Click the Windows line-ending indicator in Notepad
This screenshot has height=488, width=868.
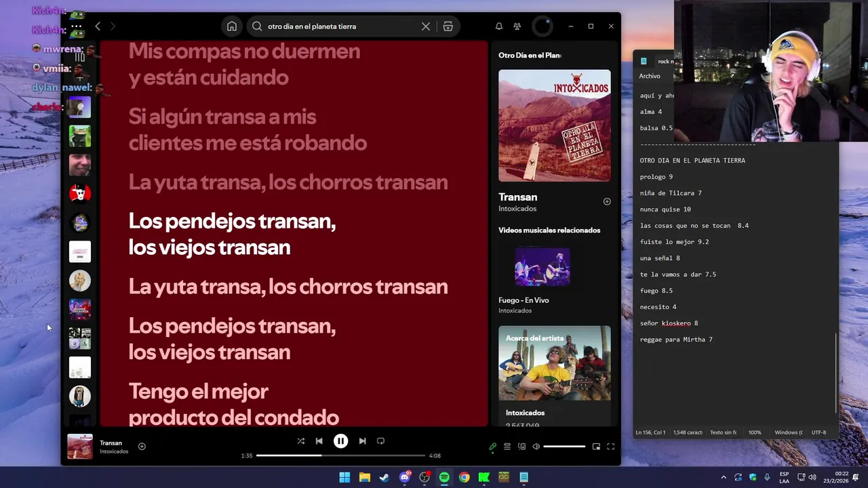[788, 432]
